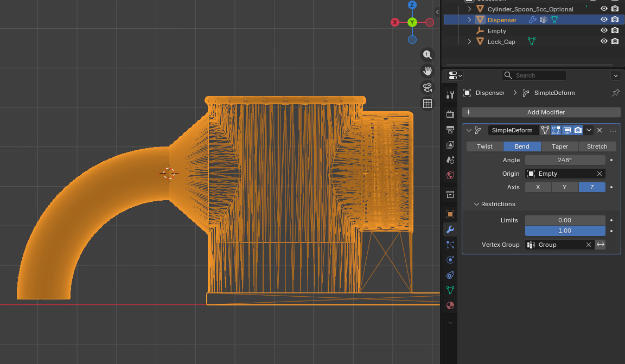Image resolution: width=625 pixels, height=364 pixels.
Task: Open the Render properties tab
Action: 450,114
